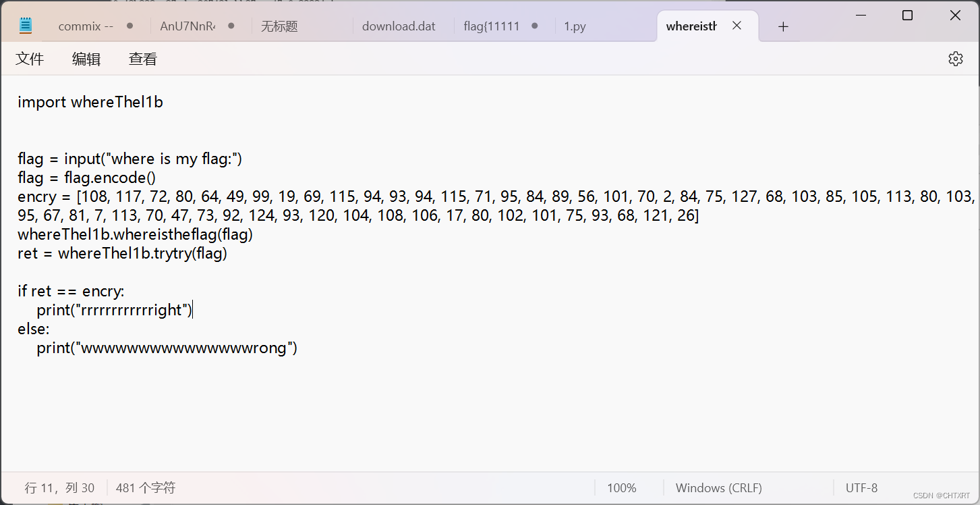Click the 'flag = flag.encode()' line
Screen dimensions: 980x505
(x=86, y=178)
